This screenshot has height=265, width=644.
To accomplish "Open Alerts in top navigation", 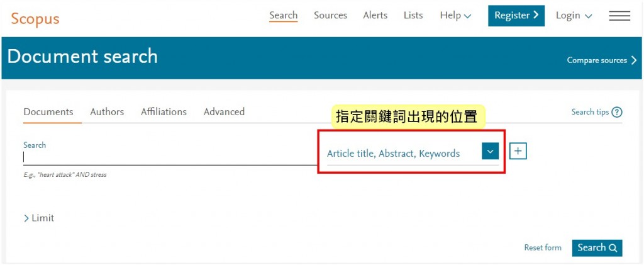I will pyautogui.click(x=375, y=16).
